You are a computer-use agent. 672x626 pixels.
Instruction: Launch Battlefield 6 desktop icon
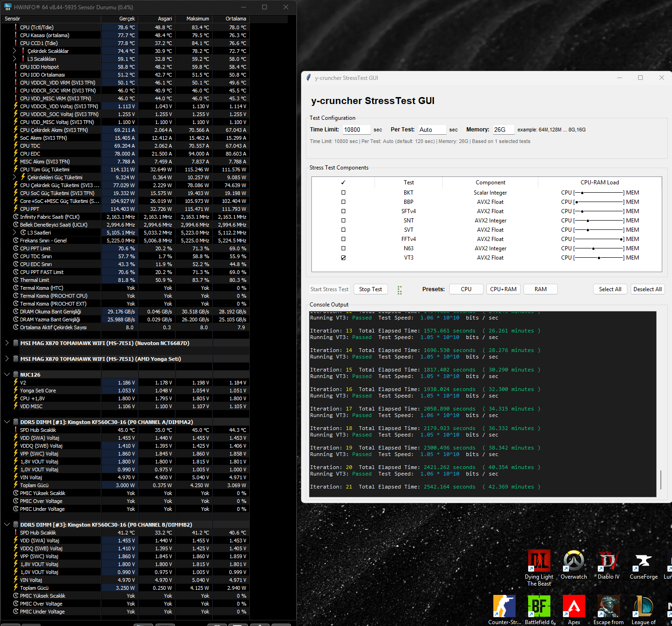[x=539, y=610]
